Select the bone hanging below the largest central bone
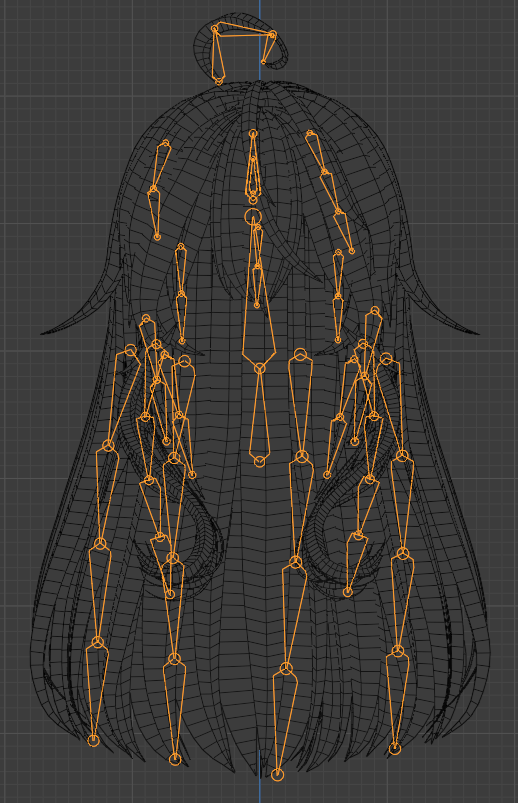Screen dimensions: 518x803 (x=260, y=415)
